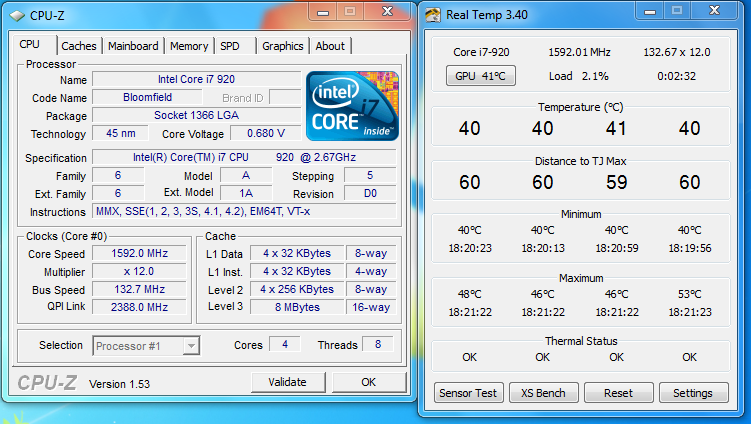Switch to the Caches tab in CPU-Z

click(x=79, y=46)
